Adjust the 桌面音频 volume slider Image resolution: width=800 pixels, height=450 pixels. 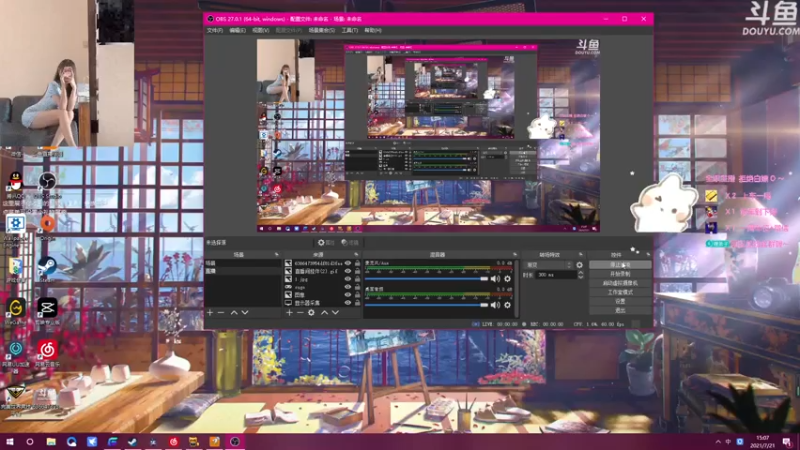[426, 305]
